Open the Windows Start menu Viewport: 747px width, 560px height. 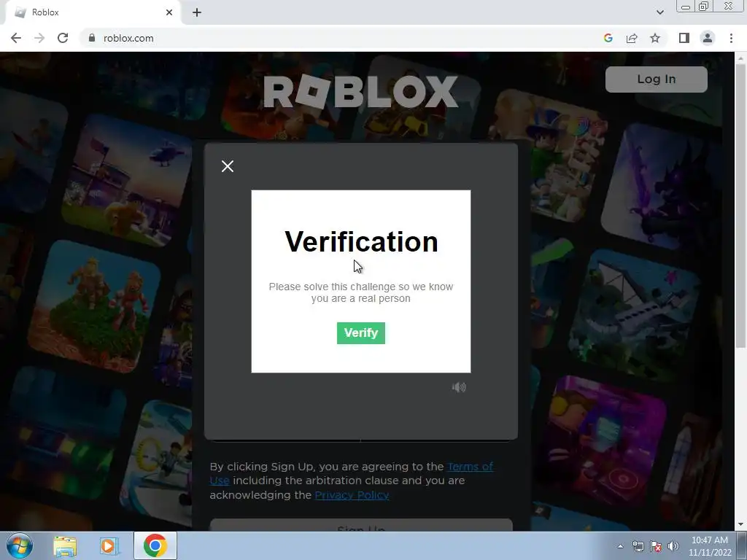pos(20,545)
